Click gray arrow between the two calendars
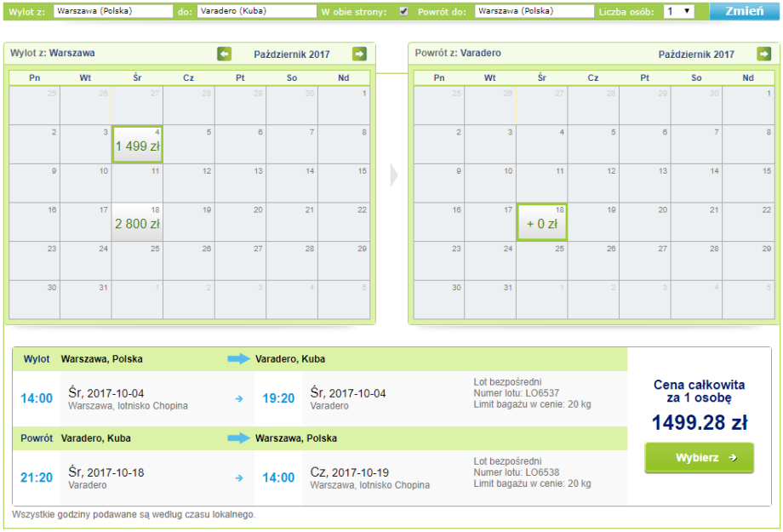The image size is (783, 532). click(392, 175)
